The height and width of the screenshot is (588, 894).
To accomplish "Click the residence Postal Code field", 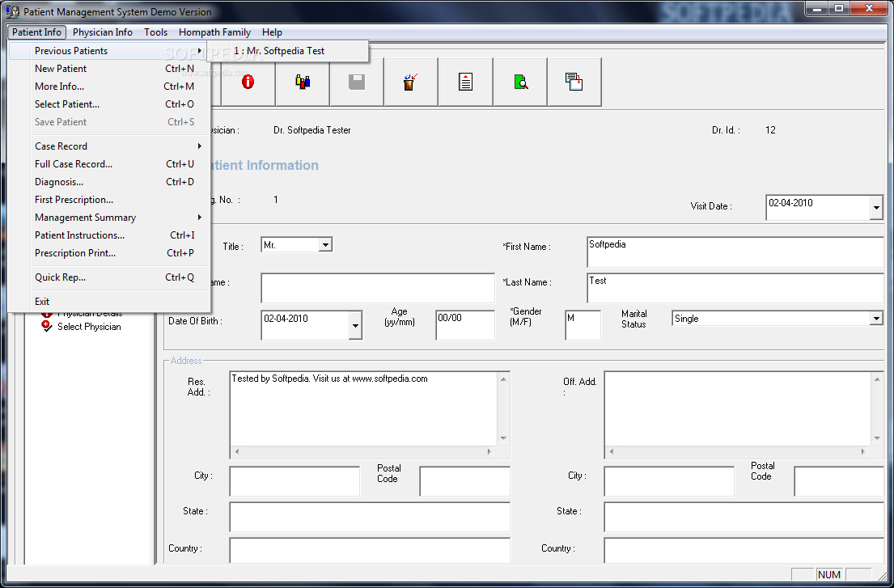I will click(464, 481).
